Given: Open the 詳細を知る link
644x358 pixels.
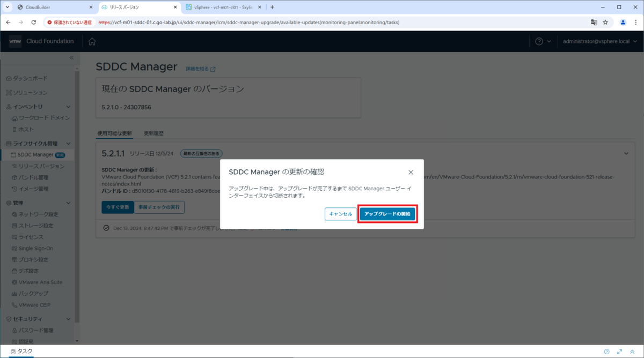Looking at the screenshot, I should [200, 69].
